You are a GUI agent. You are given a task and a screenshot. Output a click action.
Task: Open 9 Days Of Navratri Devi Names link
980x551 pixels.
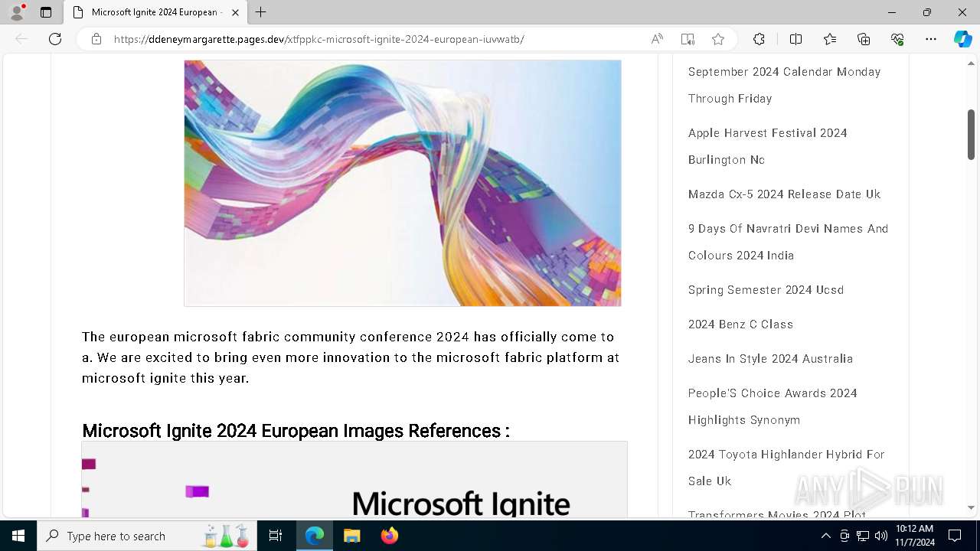tap(788, 242)
